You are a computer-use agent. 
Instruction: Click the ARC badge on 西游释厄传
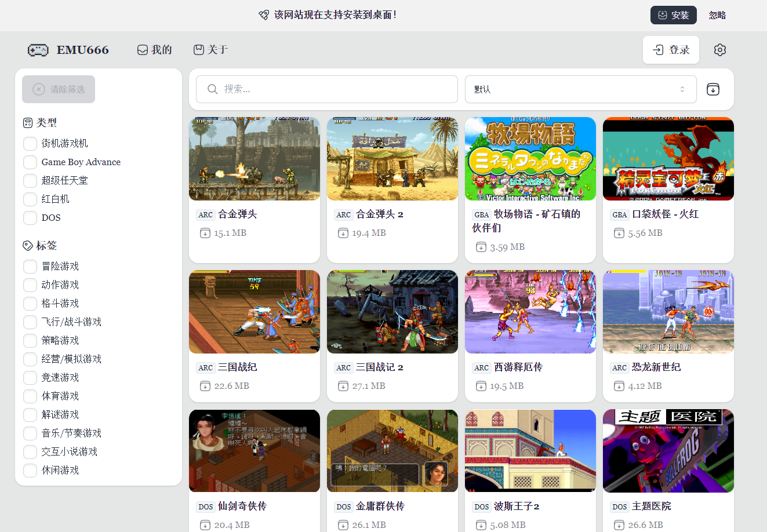[x=482, y=367]
